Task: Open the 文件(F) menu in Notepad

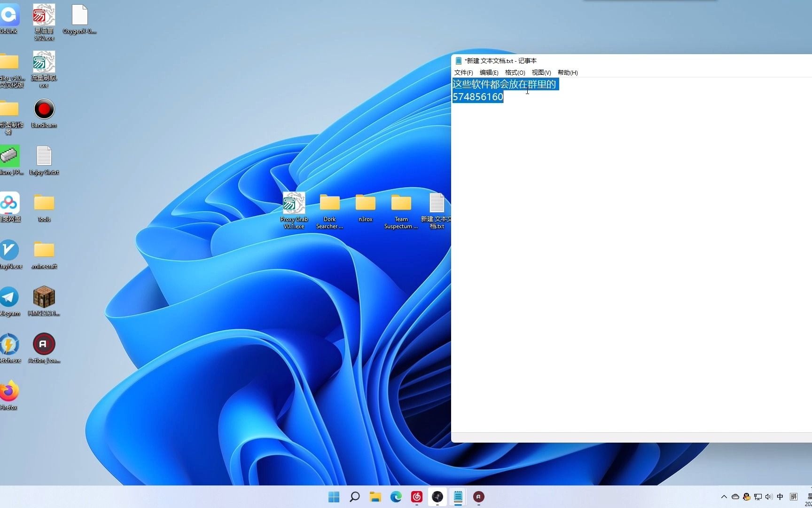Action: point(463,72)
